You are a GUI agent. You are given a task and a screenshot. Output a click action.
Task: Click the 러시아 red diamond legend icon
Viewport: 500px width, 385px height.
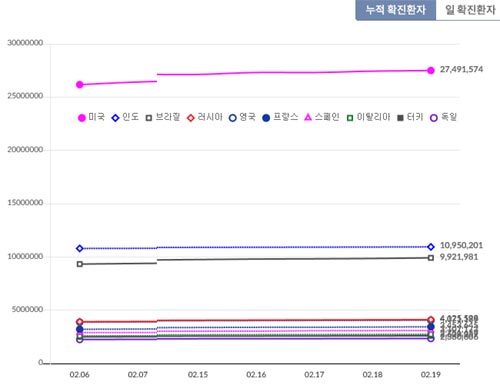point(191,118)
